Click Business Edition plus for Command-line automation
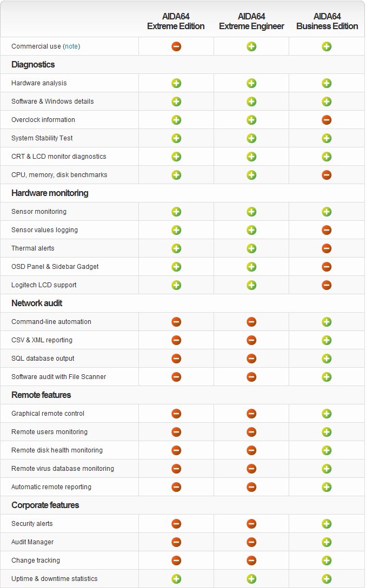The width and height of the screenshot is (366, 588). (x=327, y=322)
